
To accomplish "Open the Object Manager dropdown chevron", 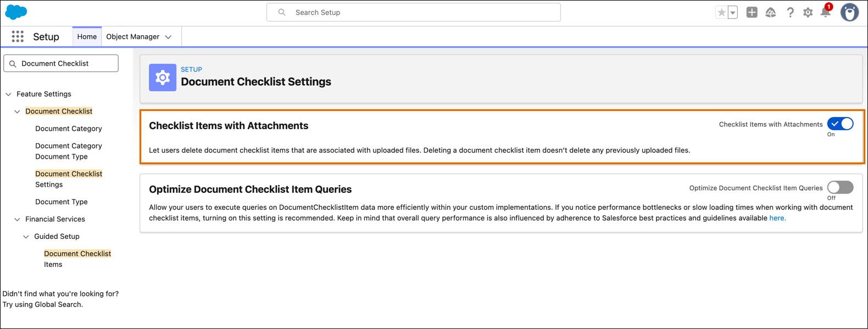I will click(x=168, y=37).
